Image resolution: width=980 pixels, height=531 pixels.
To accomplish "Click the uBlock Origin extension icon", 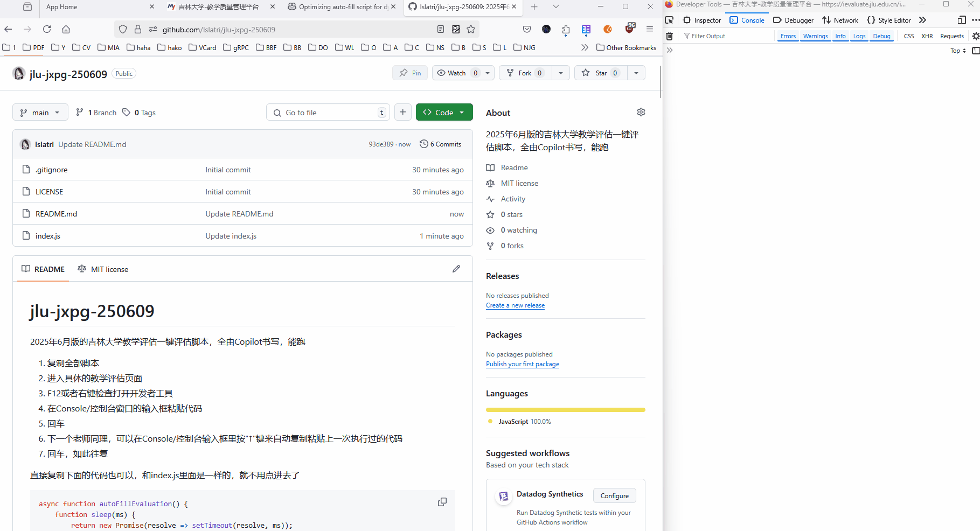I will click(629, 29).
